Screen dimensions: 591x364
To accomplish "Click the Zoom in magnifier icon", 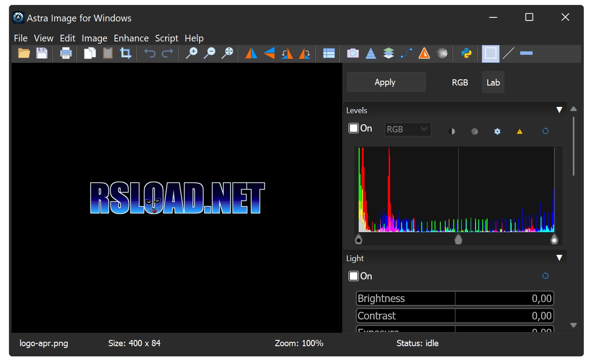I will coord(191,53).
